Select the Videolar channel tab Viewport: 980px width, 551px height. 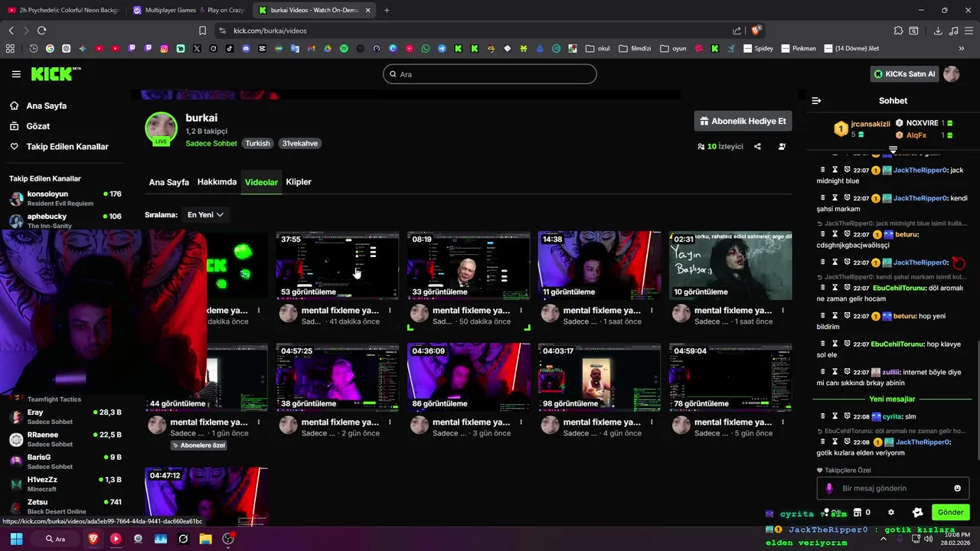(x=261, y=182)
